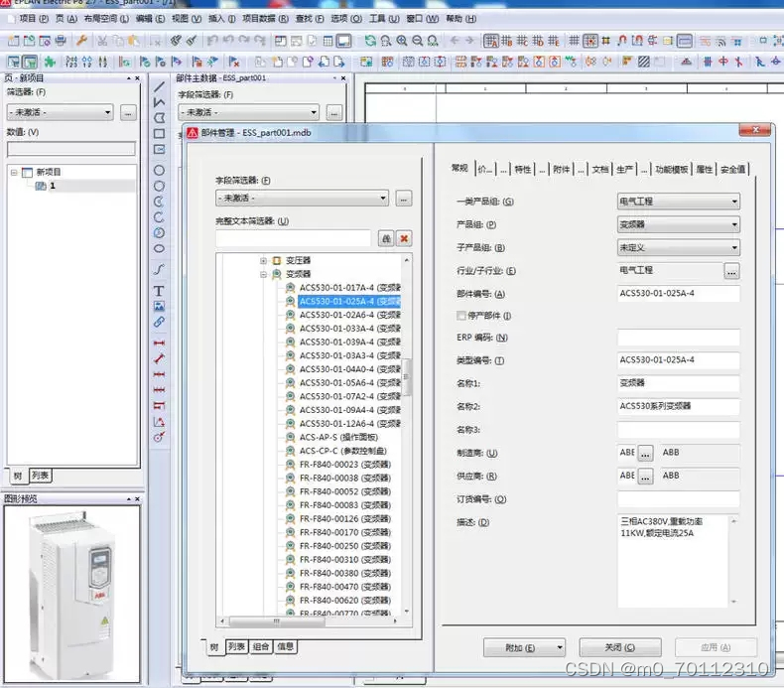This screenshot has height=688, width=784.
Task: Click the ERP 编号 input field
Action: tap(679, 338)
